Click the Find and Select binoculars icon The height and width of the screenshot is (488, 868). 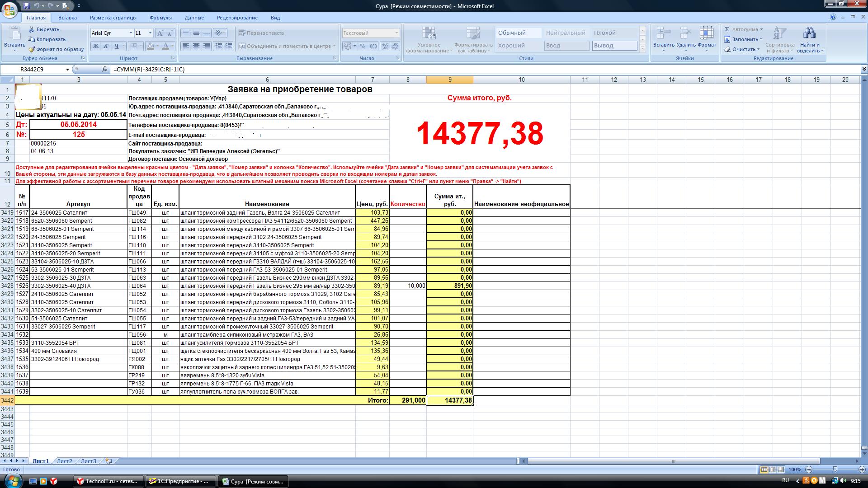point(809,34)
